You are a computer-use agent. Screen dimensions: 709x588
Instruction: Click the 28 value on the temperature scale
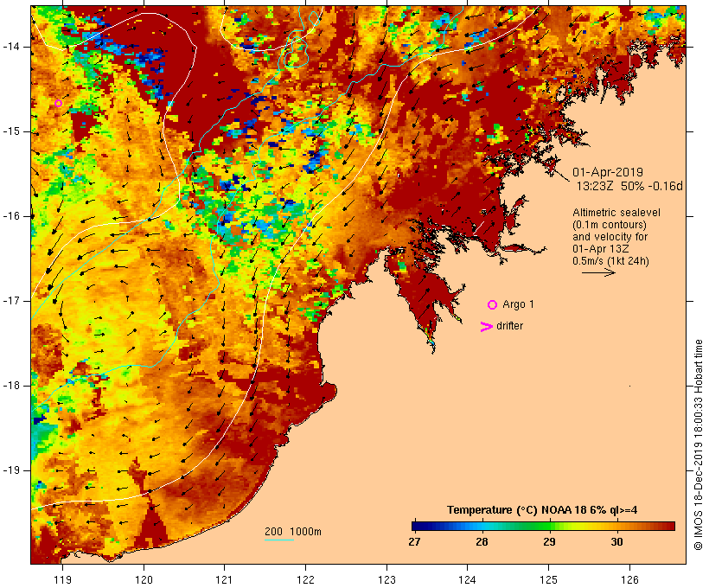point(482,542)
